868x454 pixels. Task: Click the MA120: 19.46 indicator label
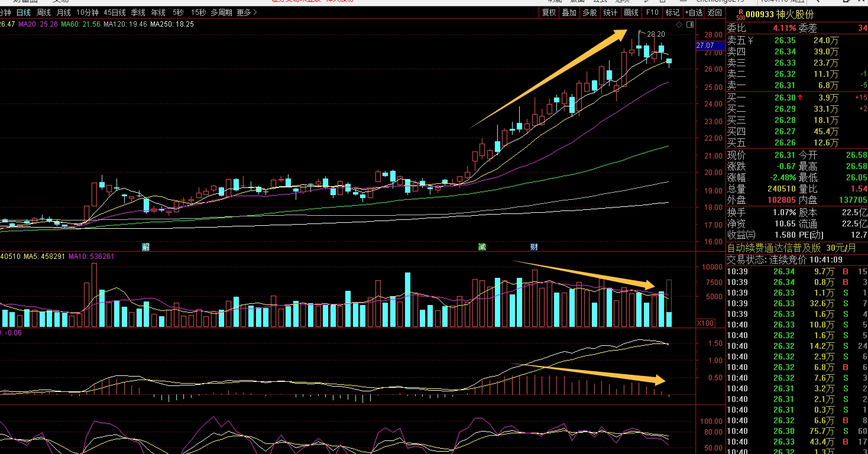pos(125,24)
